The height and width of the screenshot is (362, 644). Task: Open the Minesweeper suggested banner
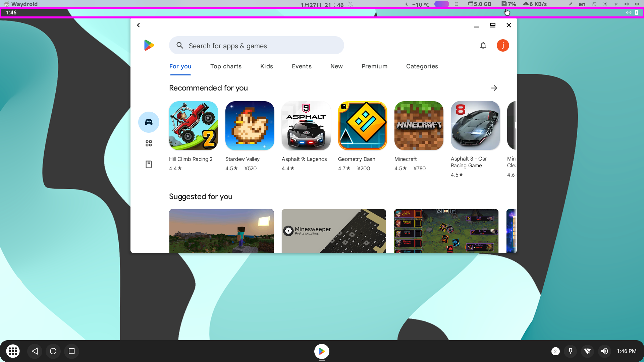click(334, 231)
